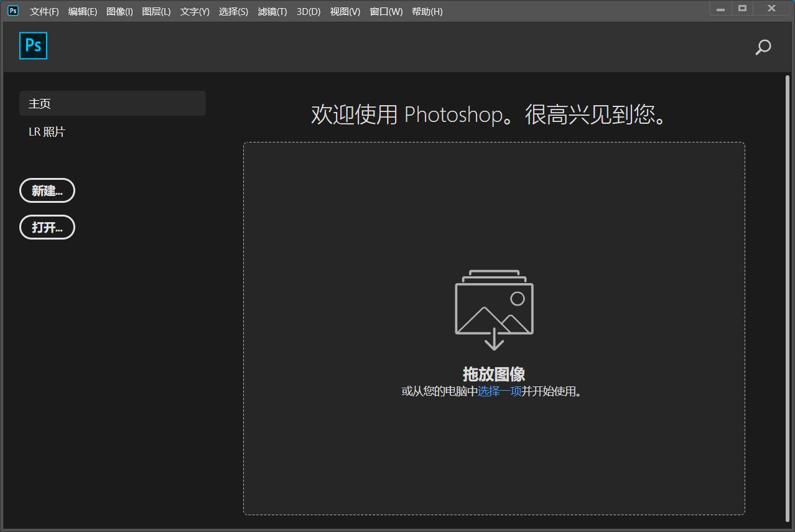Viewport: 795px width, 532px height.
Task: Open the 图像(I) menu
Action: 119,12
